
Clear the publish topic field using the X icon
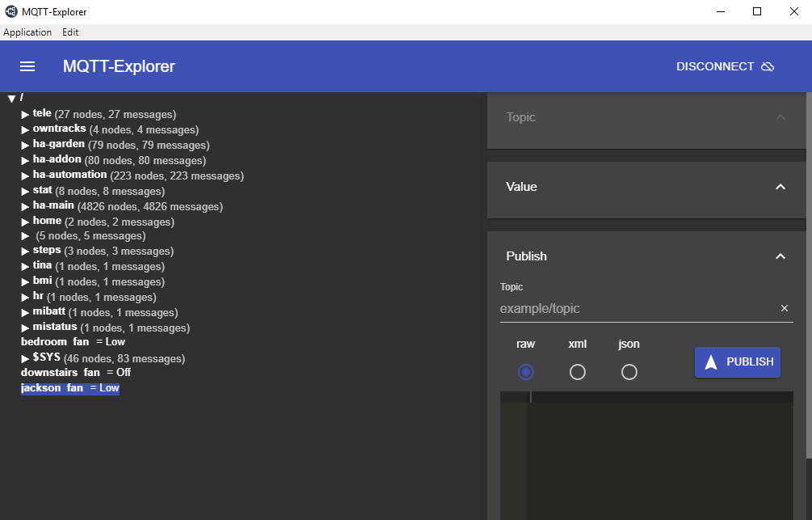click(784, 308)
